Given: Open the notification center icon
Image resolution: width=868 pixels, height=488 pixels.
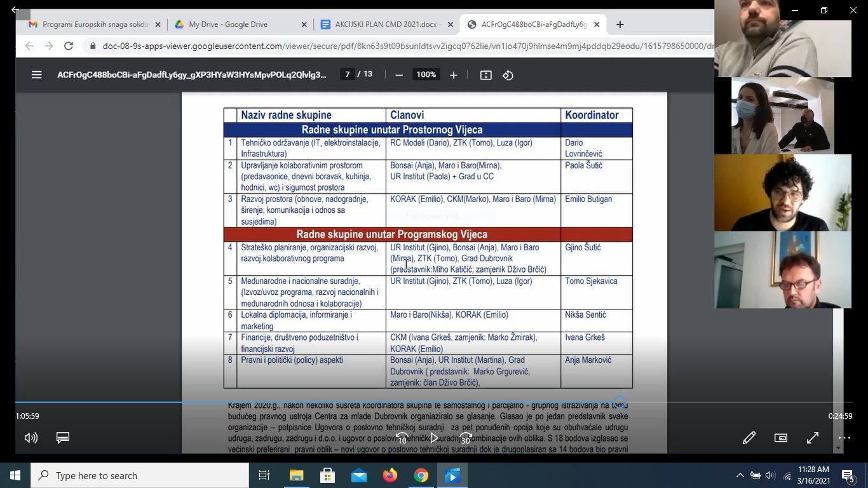Looking at the screenshot, I should click(848, 475).
